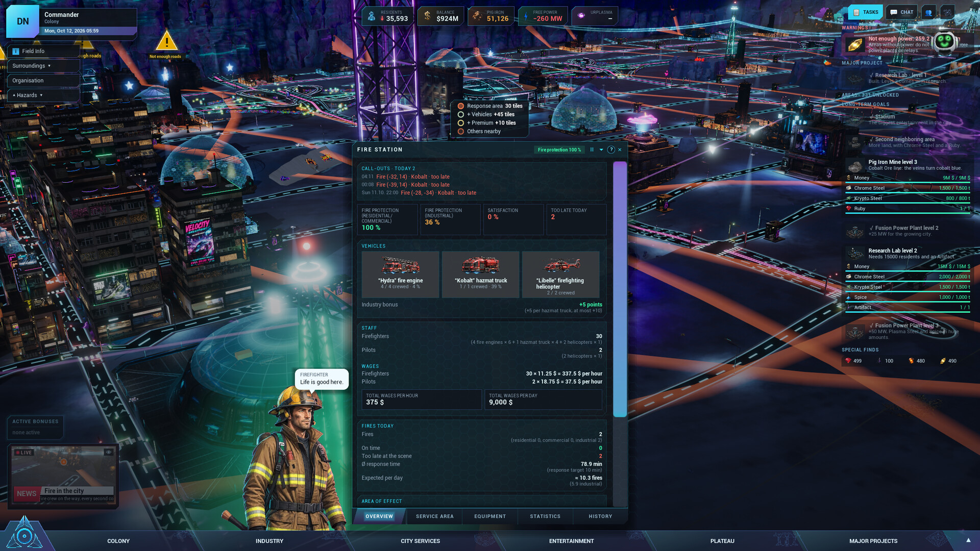Click the Not enough roads warning triangle
Viewport: 980px width, 551px height.
(166, 41)
